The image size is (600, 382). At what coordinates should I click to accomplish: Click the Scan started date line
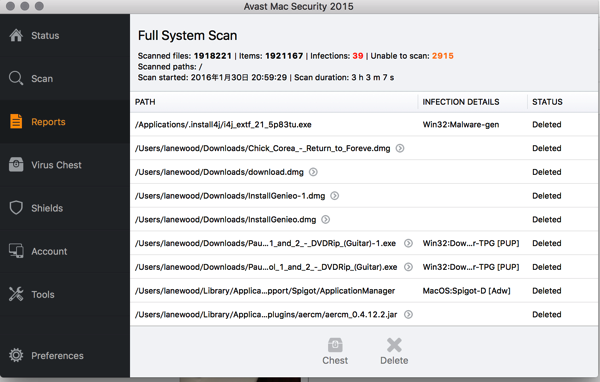(x=266, y=77)
